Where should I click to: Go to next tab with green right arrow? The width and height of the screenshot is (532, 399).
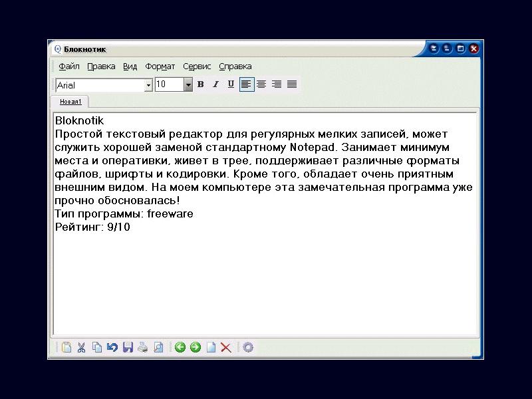[x=196, y=347]
